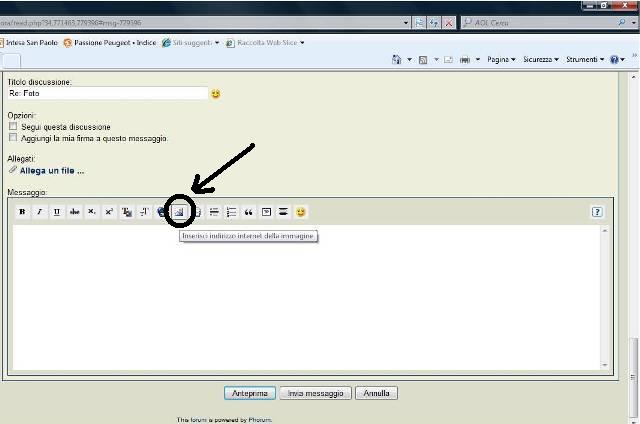Click the browser print icon

[x=465, y=60]
